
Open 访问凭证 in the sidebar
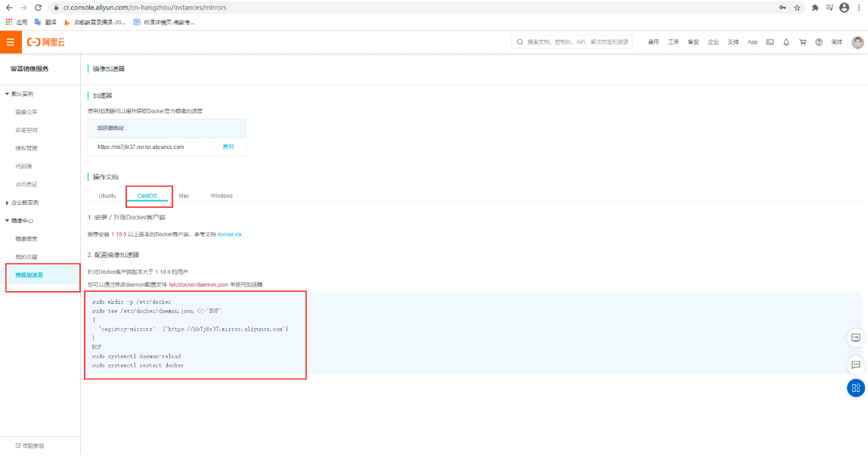[x=26, y=185]
